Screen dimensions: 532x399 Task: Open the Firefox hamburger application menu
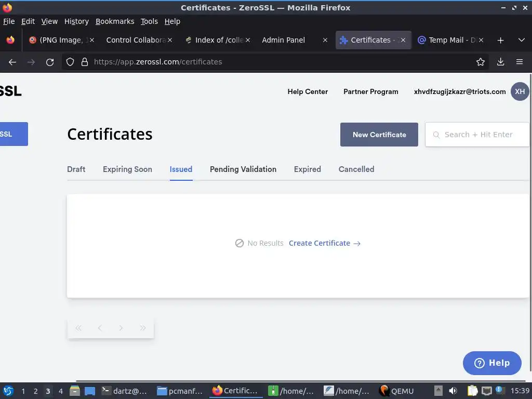pos(520,62)
